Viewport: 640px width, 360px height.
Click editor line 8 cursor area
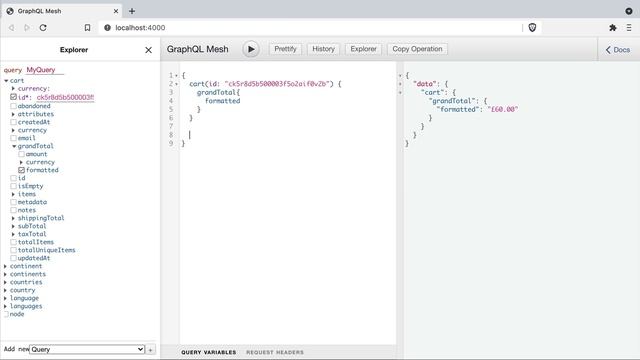[x=288, y=135]
